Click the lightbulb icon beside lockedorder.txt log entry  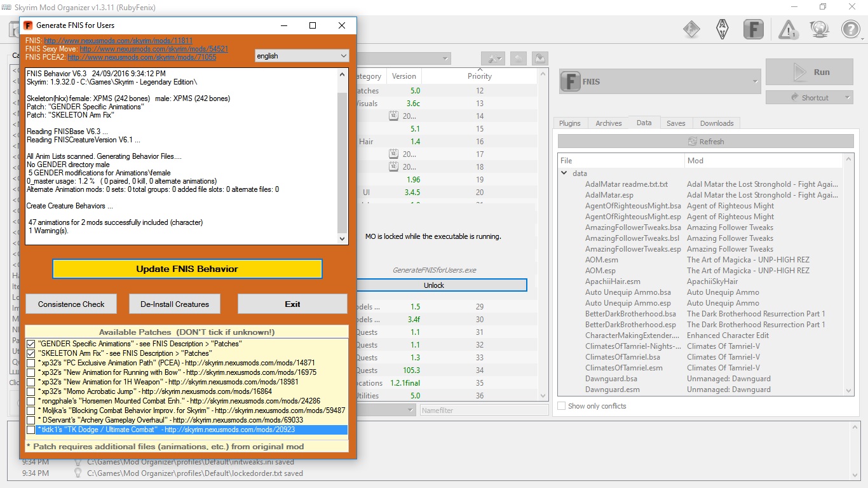[x=79, y=473]
